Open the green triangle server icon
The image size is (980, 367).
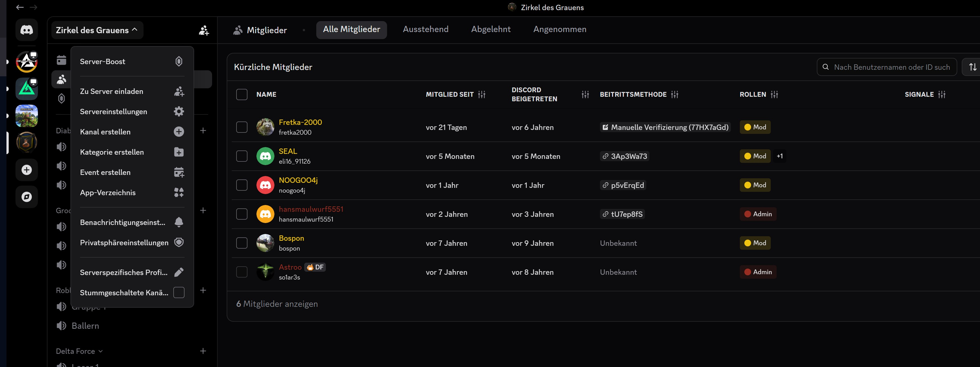(27, 89)
